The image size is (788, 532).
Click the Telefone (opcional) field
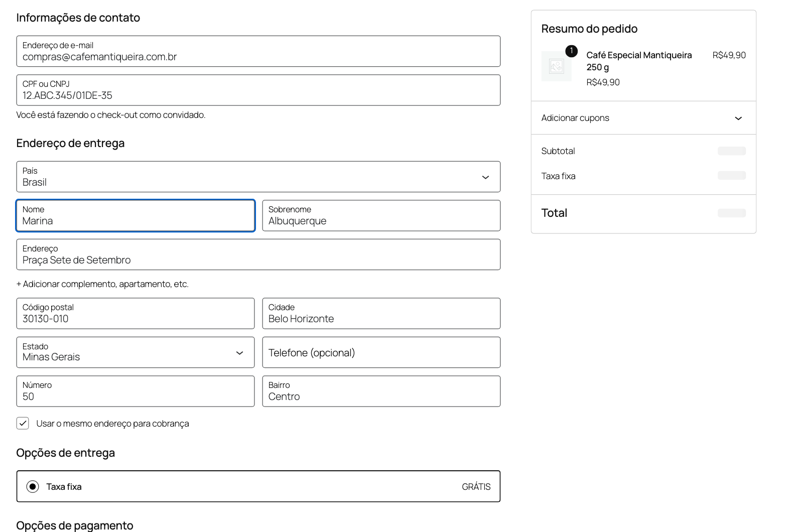click(381, 352)
